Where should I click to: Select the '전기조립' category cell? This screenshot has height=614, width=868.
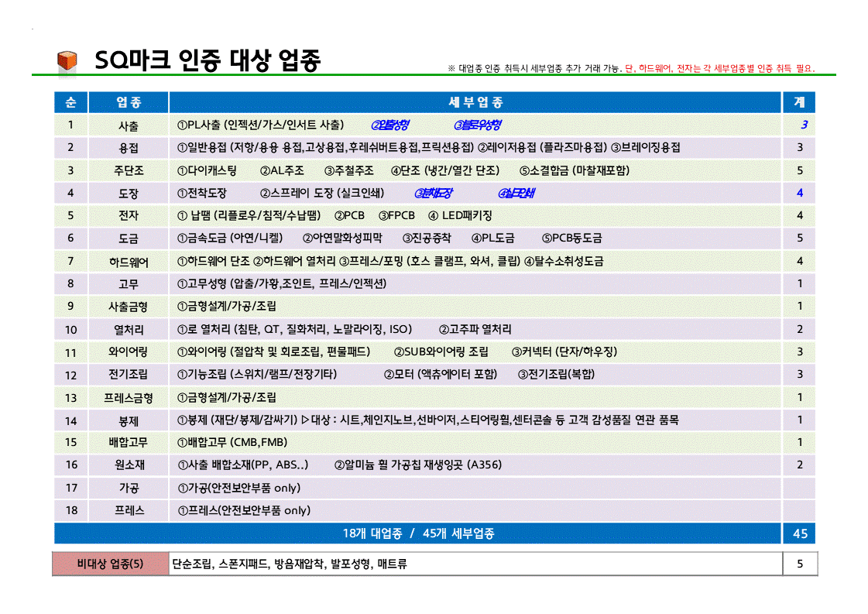[x=129, y=374]
